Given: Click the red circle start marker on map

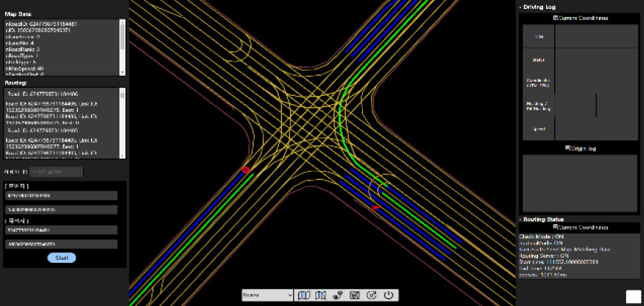Looking at the screenshot, I should tap(246, 170).
